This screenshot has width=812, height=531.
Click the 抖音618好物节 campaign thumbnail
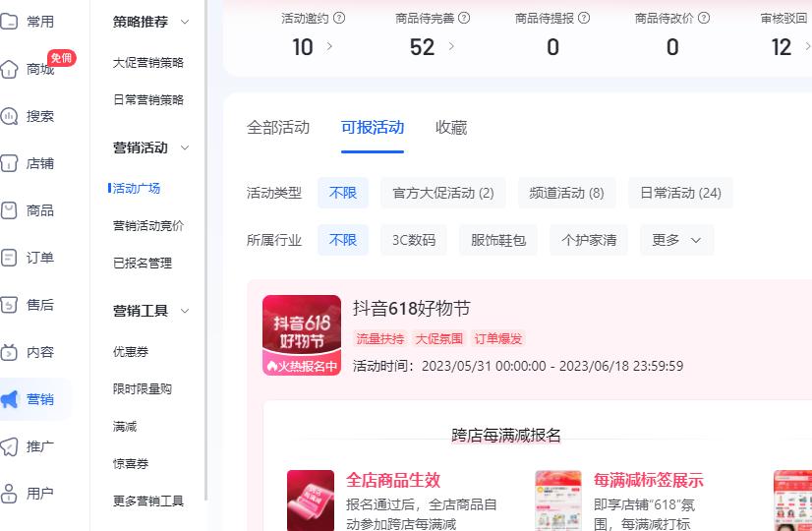[302, 335]
